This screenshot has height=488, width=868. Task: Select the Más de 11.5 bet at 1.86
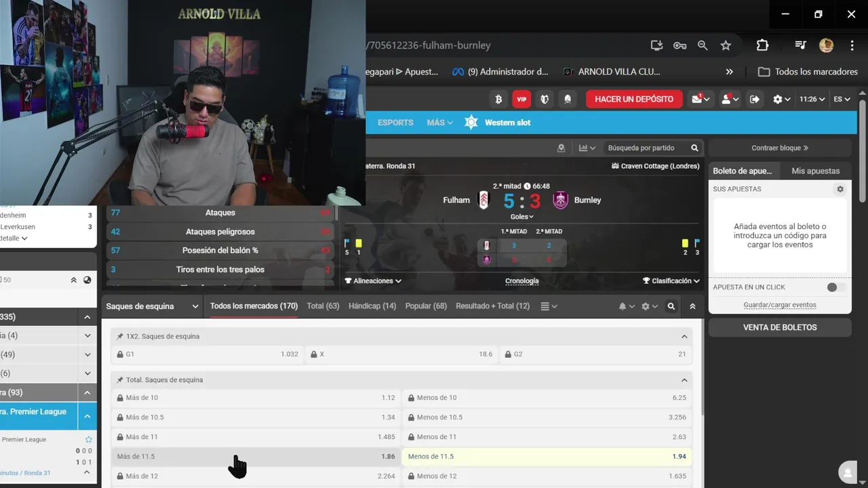coord(256,457)
